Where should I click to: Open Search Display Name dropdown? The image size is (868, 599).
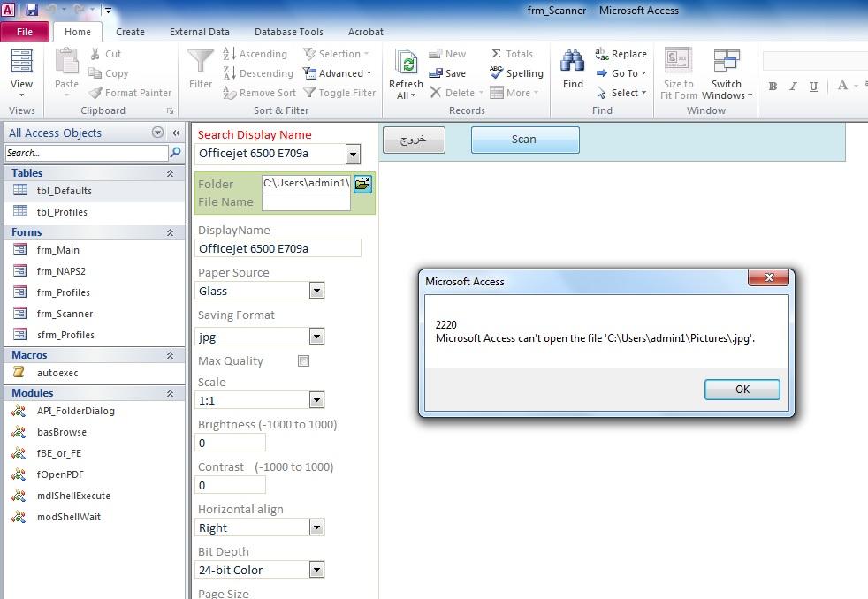click(353, 155)
